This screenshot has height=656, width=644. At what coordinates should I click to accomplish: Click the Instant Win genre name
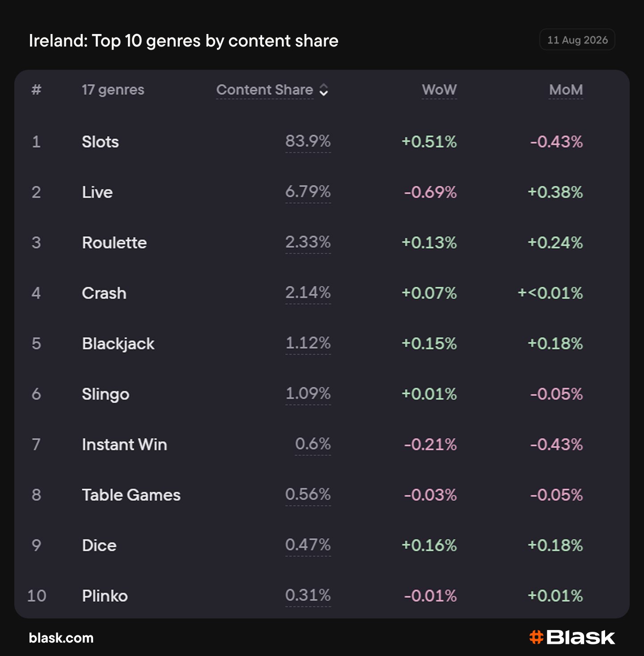[124, 444]
